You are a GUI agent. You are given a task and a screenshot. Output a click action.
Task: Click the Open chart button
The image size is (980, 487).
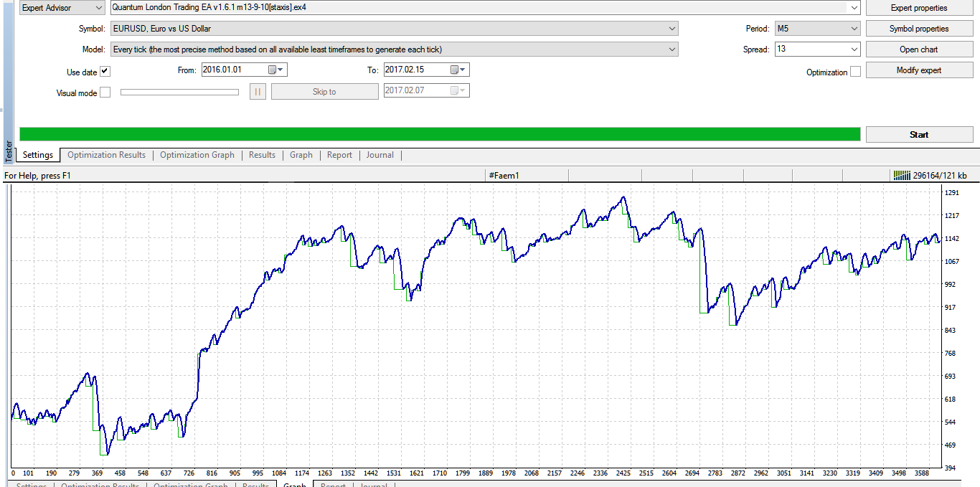919,49
